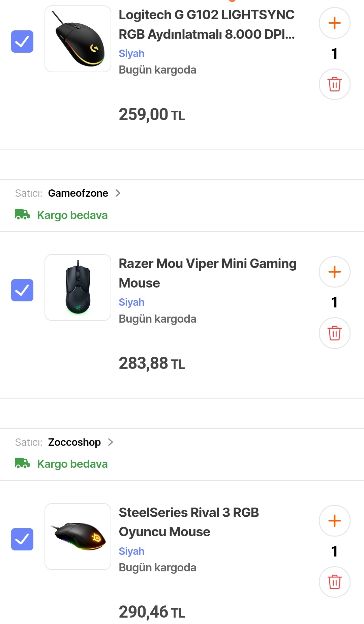This screenshot has width=364, height=624.
Task: Tap Gameofzone free shipping truck icon
Action: pyautogui.click(x=22, y=215)
